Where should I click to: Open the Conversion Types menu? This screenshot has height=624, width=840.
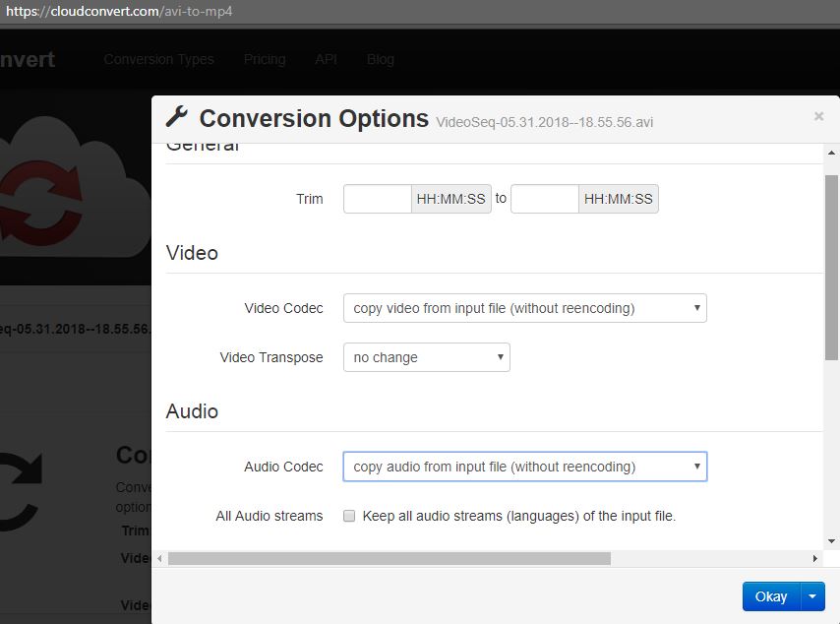click(158, 59)
